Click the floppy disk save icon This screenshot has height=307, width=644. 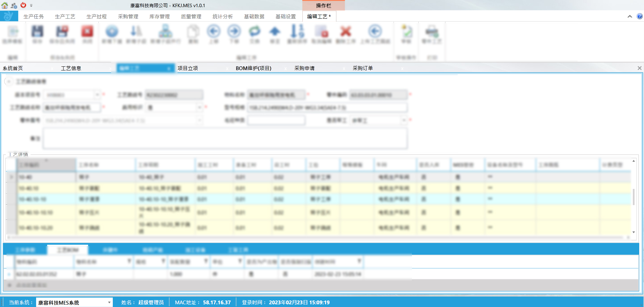tap(37, 32)
